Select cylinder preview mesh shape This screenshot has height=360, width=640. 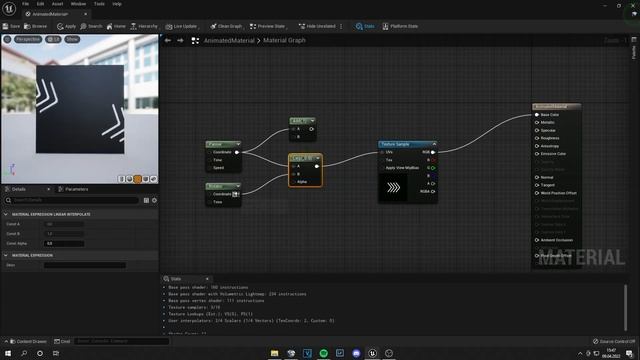click(122, 179)
